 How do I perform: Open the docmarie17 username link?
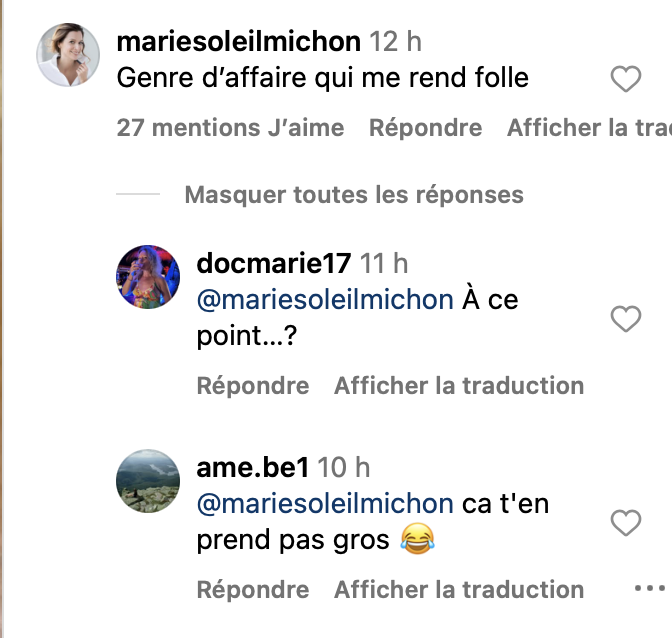click(274, 263)
